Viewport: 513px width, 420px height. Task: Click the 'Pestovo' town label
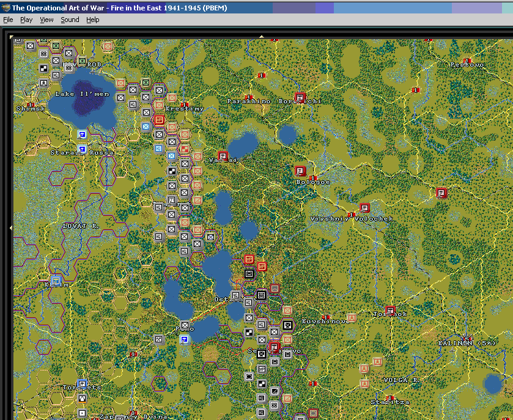pyautogui.click(x=467, y=65)
